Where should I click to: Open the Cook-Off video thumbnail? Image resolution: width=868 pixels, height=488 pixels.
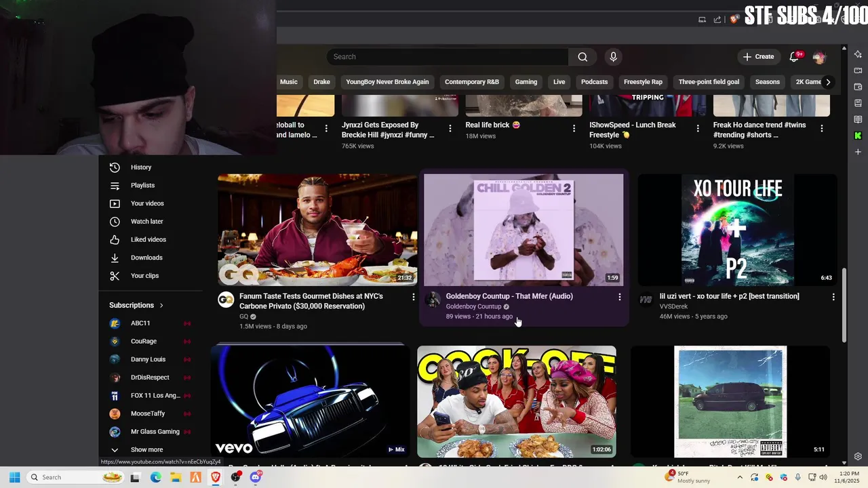point(517,402)
